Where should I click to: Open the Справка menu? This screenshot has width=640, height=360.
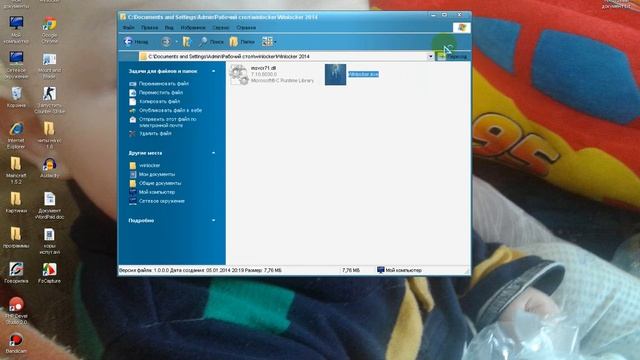click(x=246, y=28)
